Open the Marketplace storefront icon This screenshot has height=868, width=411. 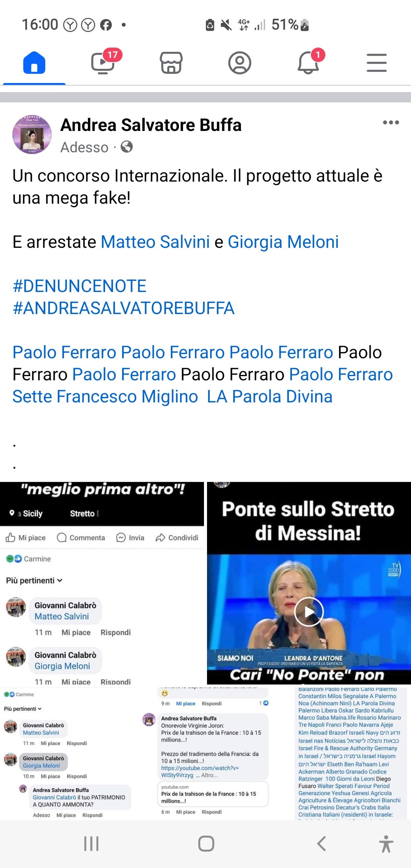click(171, 62)
